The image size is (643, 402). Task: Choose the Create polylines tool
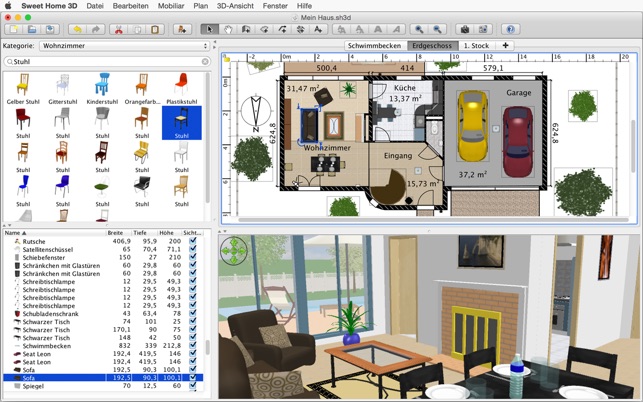point(282,30)
